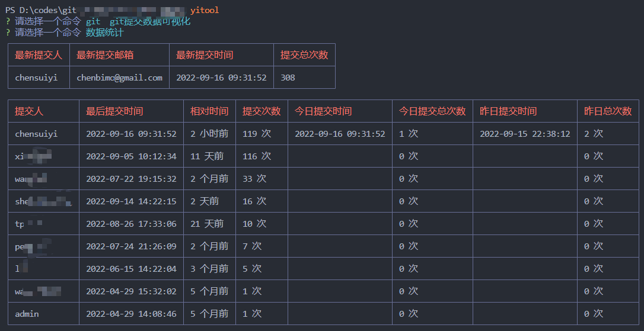Screen dimensions: 644x331
Task: Click the 2 小时前 relative time cell
Action: pos(209,134)
